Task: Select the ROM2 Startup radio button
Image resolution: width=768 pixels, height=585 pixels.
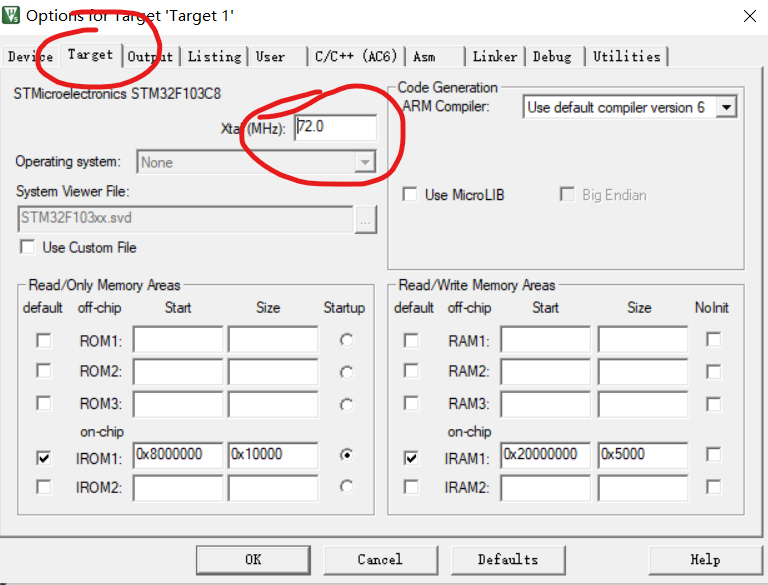Action: click(346, 372)
